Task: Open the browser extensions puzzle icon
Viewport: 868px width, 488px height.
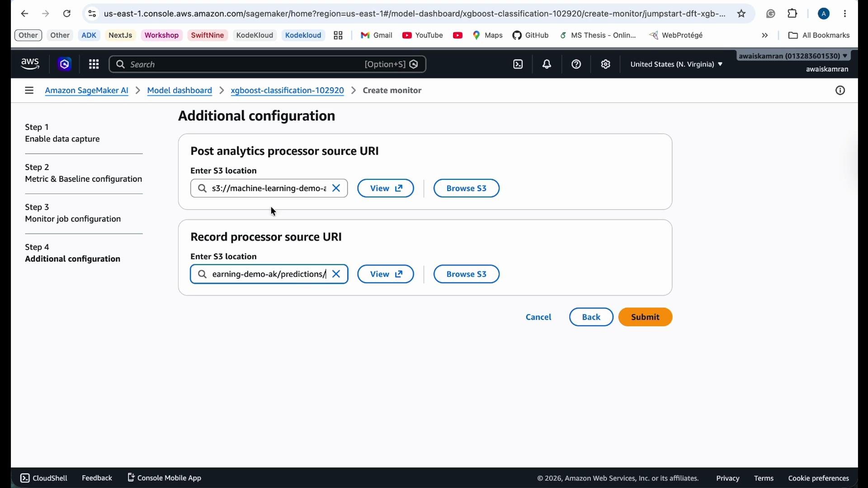Action: (x=793, y=14)
